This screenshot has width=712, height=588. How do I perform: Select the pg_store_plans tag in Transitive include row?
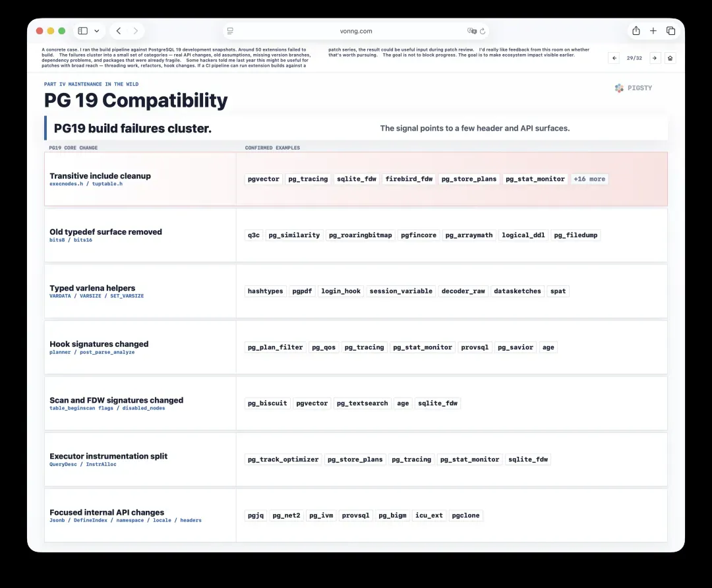click(469, 179)
